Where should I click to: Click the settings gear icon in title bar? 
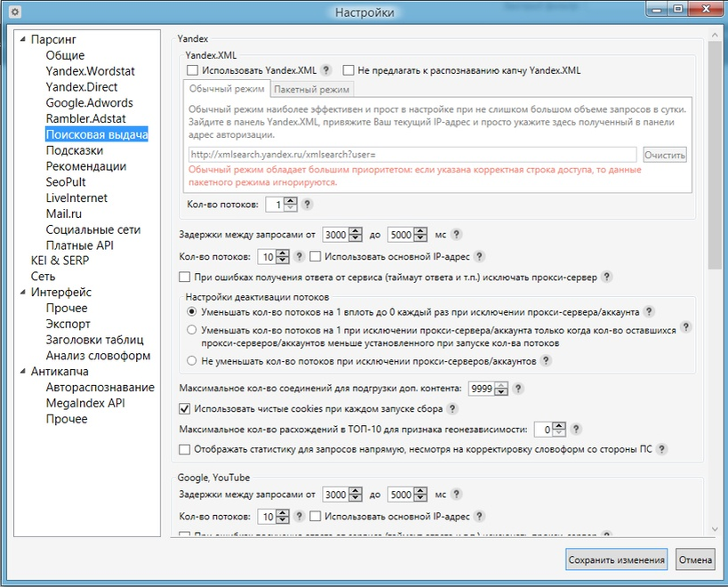[14, 12]
